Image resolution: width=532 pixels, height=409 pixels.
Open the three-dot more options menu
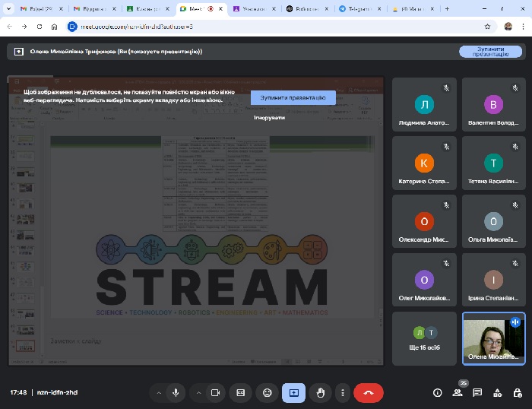point(343,392)
